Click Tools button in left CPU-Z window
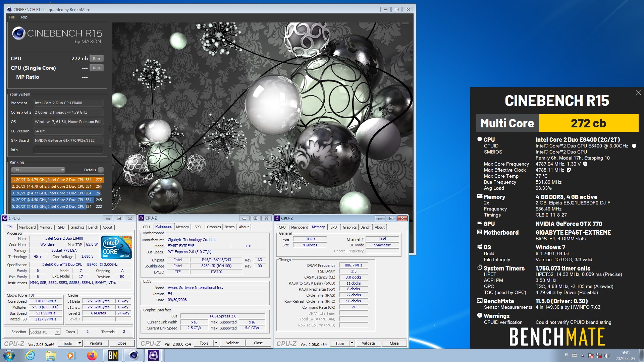The image size is (644, 362). coord(67,343)
